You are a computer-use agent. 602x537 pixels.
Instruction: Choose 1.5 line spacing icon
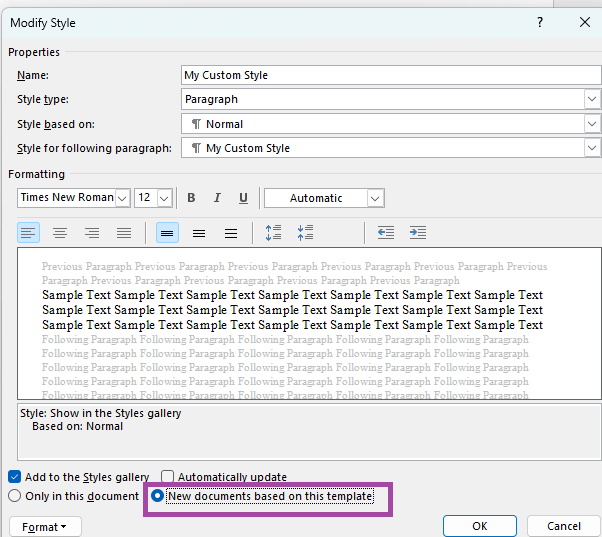tap(199, 233)
